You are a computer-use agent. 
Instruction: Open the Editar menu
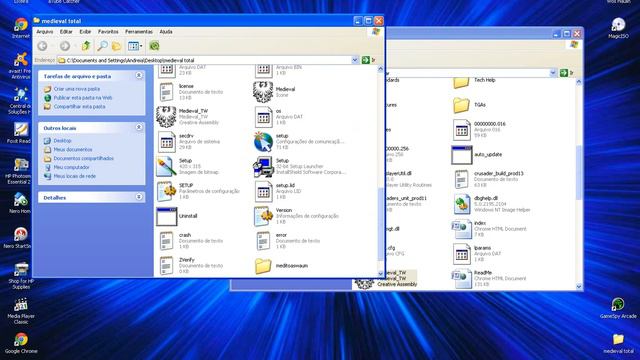[x=66, y=31]
